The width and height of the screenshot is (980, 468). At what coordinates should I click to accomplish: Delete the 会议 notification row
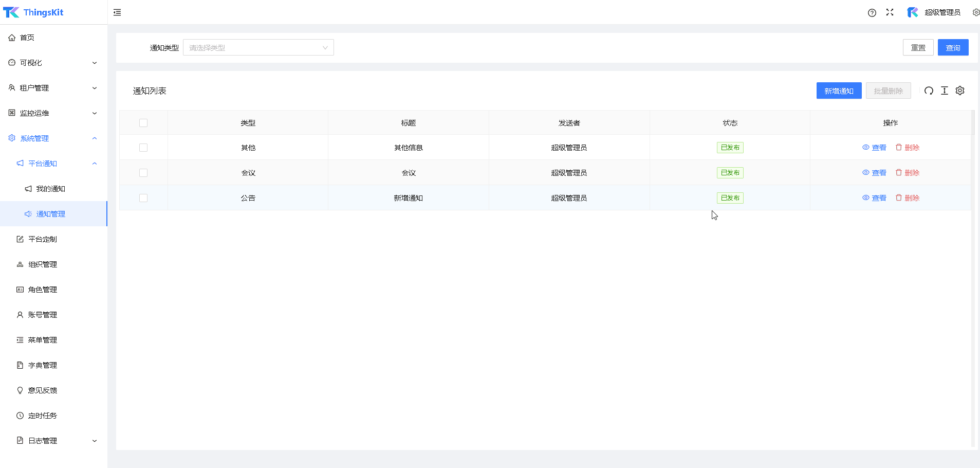tap(908, 173)
